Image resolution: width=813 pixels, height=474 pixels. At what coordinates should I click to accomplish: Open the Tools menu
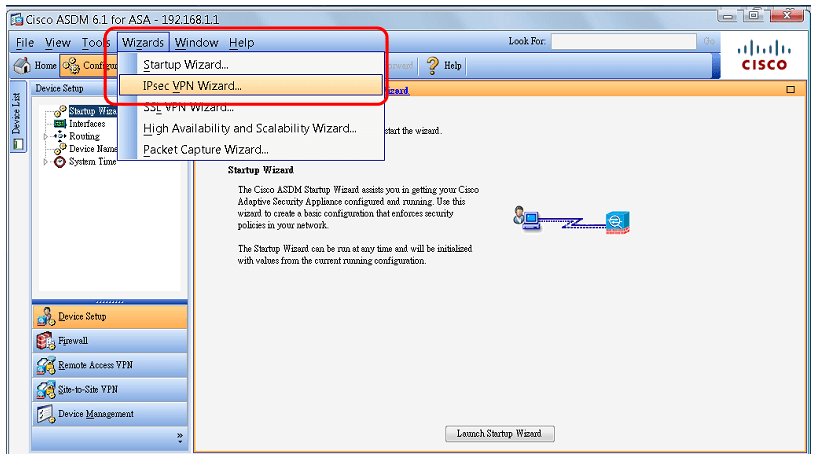click(95, 43)
